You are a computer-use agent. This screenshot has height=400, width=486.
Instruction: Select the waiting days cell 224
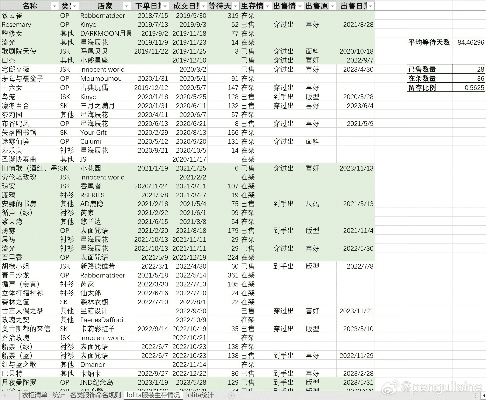pos(224,257)
